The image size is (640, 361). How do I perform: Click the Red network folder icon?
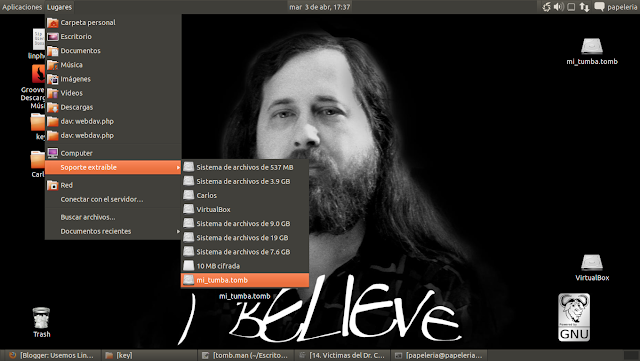click(53, 185)
